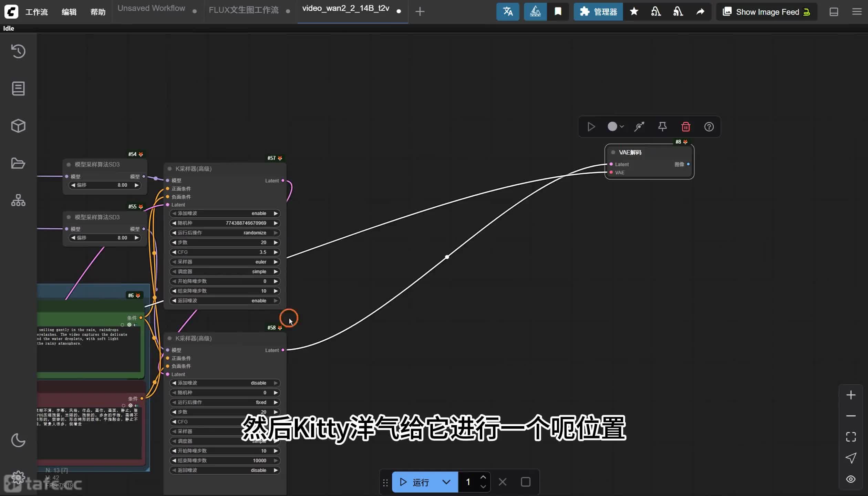The height and width of the screenshot is (496, 868).
Task: Toggle 添加噪波 enable in node #57
Action: [x=225, y=214]
